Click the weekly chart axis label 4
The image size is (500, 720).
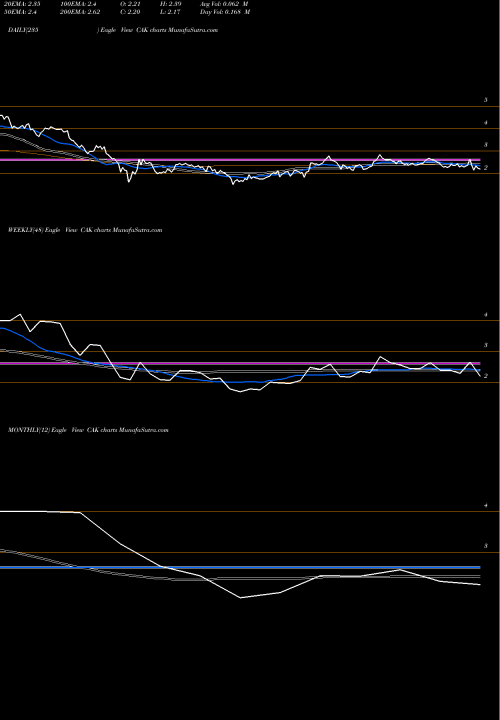(485, 315)
